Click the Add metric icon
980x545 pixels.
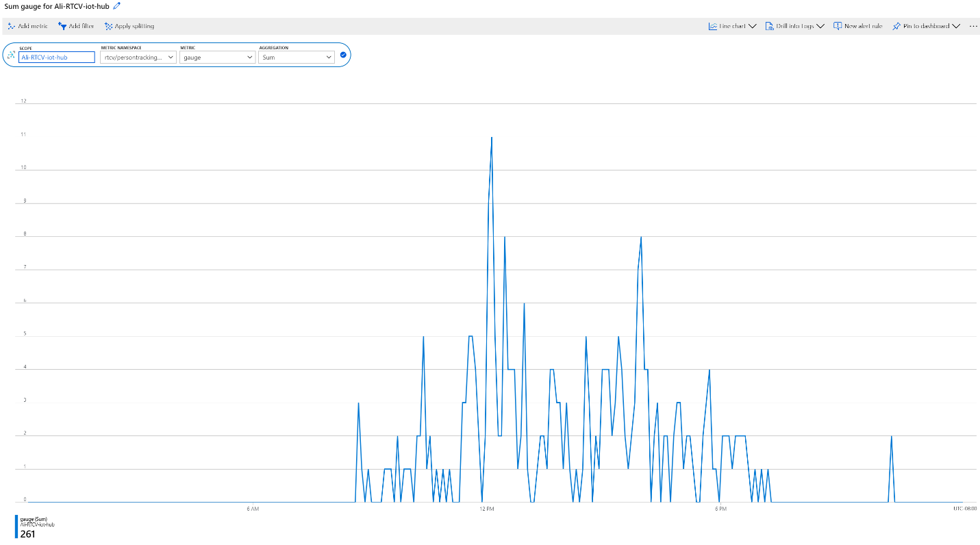tap(11, 26)
